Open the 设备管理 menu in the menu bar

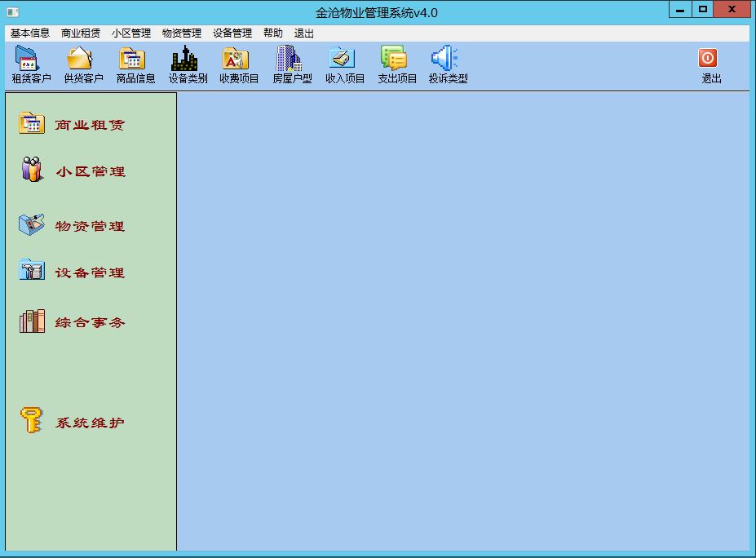(232, 33)
